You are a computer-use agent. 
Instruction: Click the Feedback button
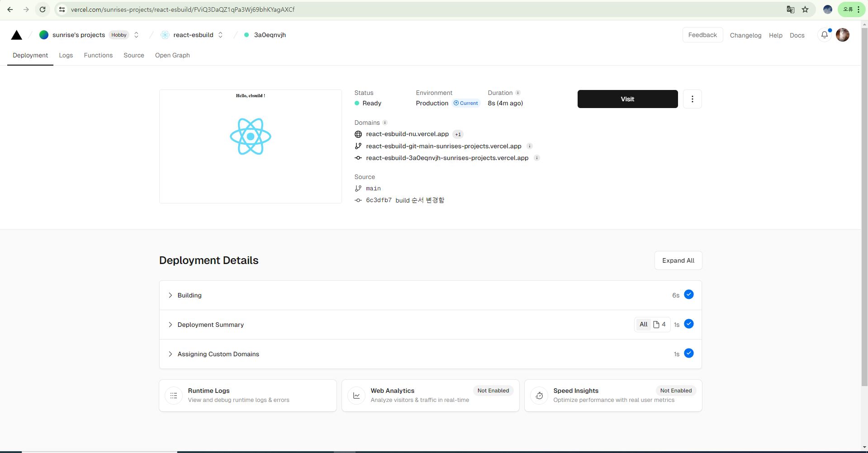coord(702,35)
